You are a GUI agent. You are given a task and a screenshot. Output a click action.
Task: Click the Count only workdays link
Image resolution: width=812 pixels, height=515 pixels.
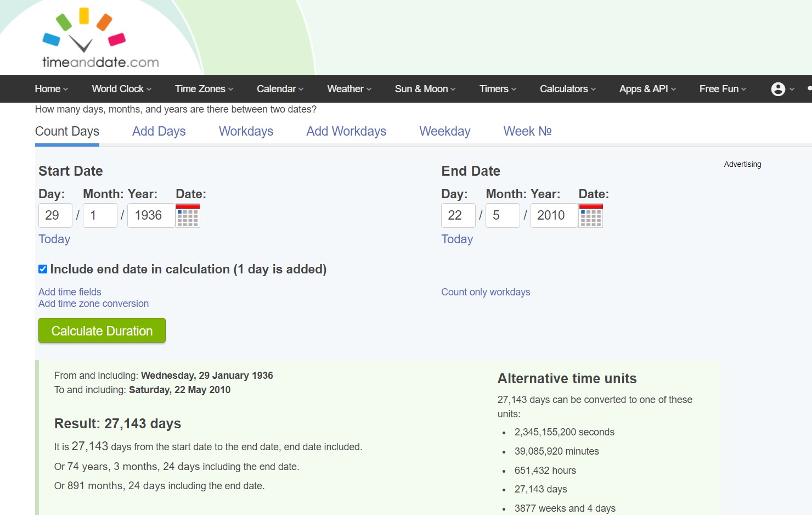(486, 292)
